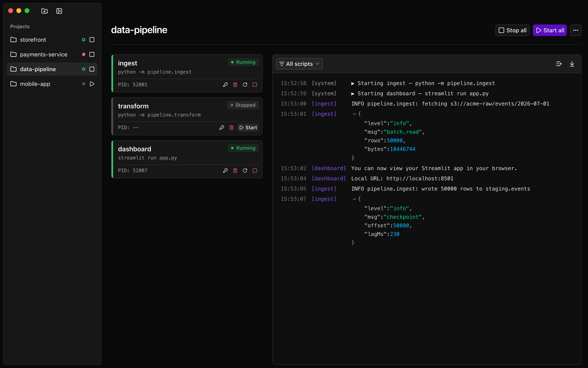Click the PID: 52001 text
Screen dimensions: 588x368
pyautogui.click(x=133, y=85)
